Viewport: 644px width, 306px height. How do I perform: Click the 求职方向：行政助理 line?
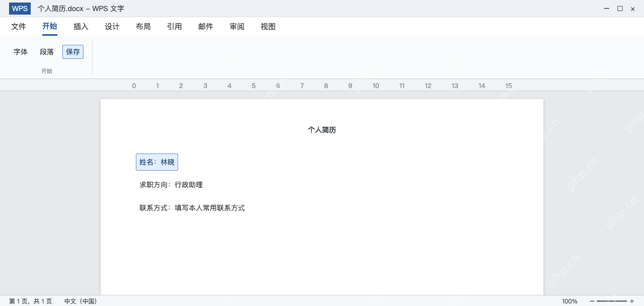[171, 185]
